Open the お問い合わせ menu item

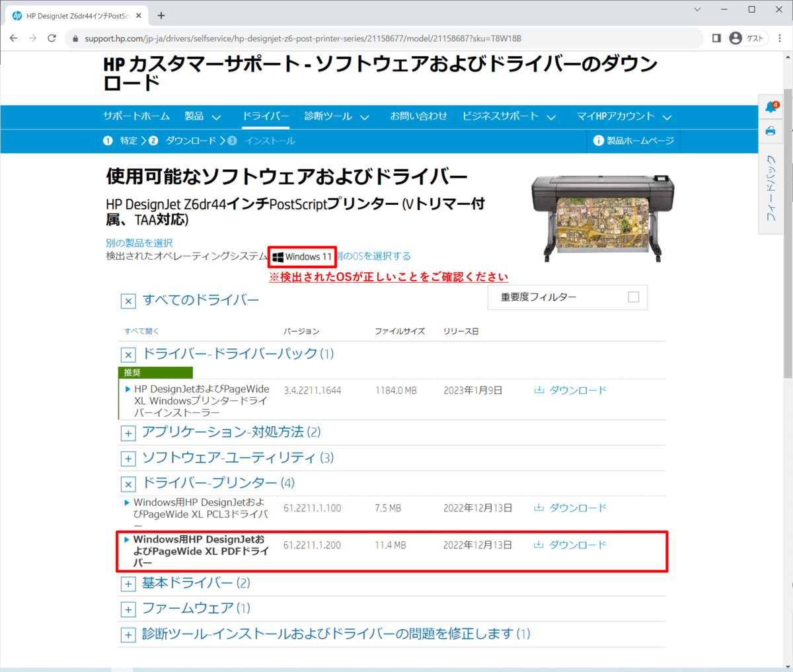[418, 116]
